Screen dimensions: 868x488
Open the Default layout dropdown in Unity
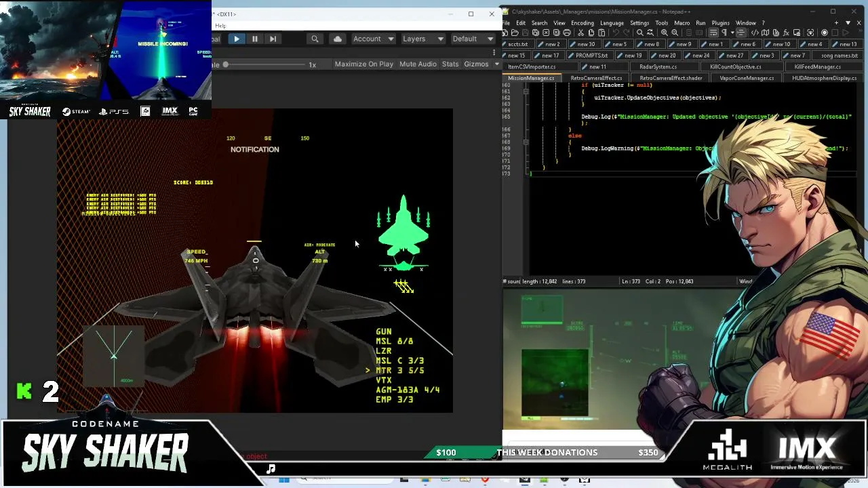473,39
